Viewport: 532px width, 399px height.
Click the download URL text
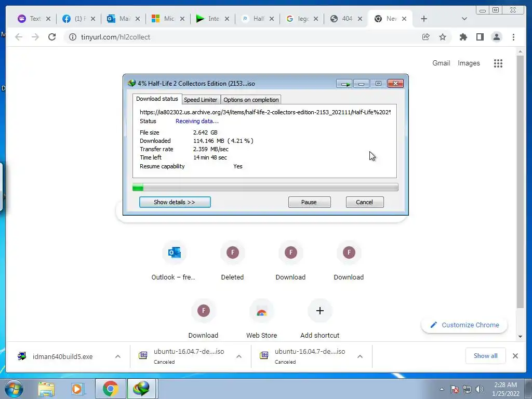[x=265, y=112]
